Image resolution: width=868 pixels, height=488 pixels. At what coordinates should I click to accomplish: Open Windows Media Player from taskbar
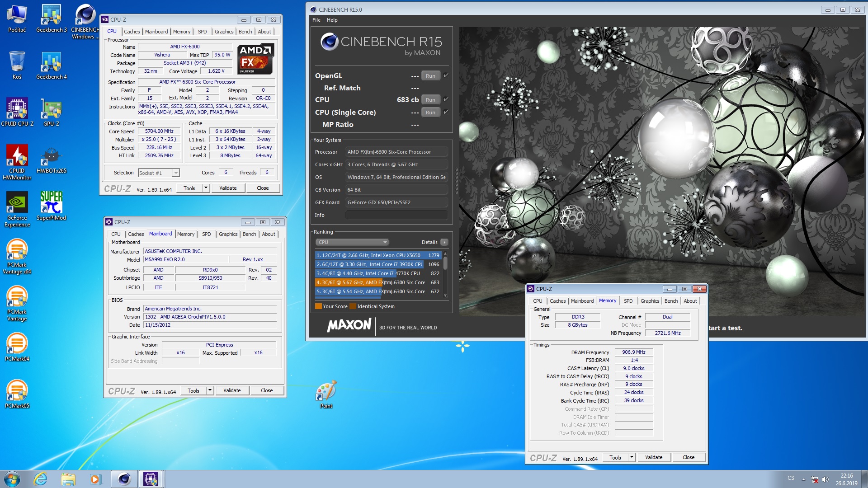[95, 479]
